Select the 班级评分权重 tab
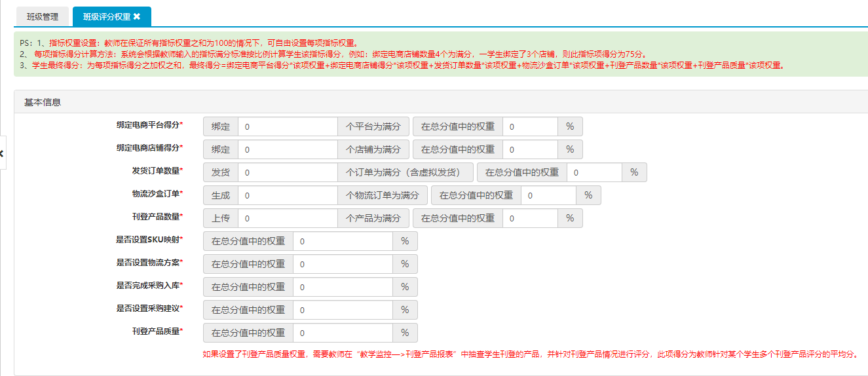 105,16
